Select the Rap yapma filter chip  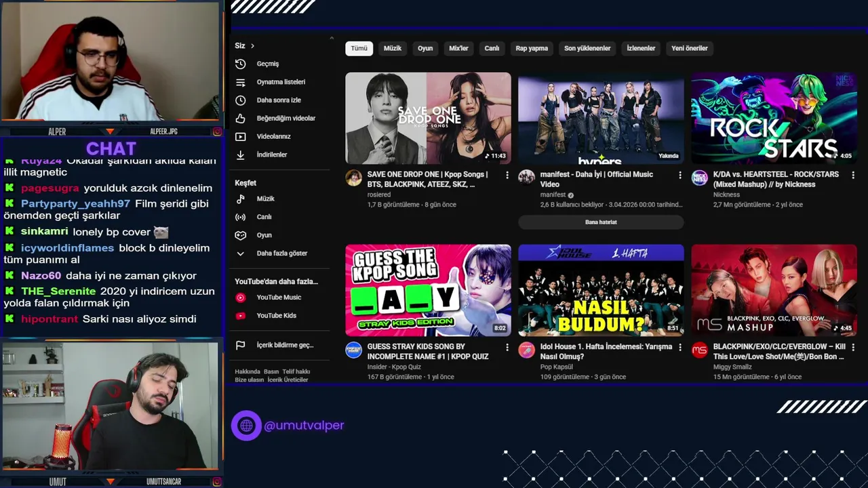click(532, 48)
